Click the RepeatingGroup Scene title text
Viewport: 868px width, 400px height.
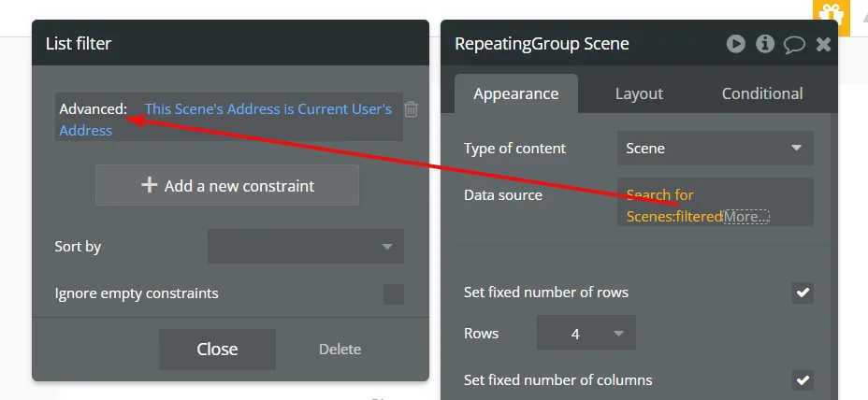542,44
